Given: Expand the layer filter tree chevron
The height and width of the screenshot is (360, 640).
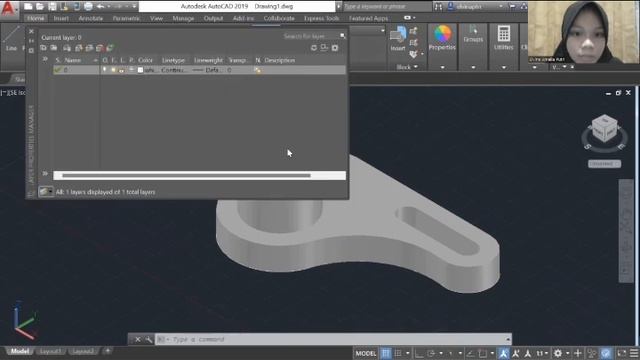Looking at the screenshot, I should pos(45,60).
